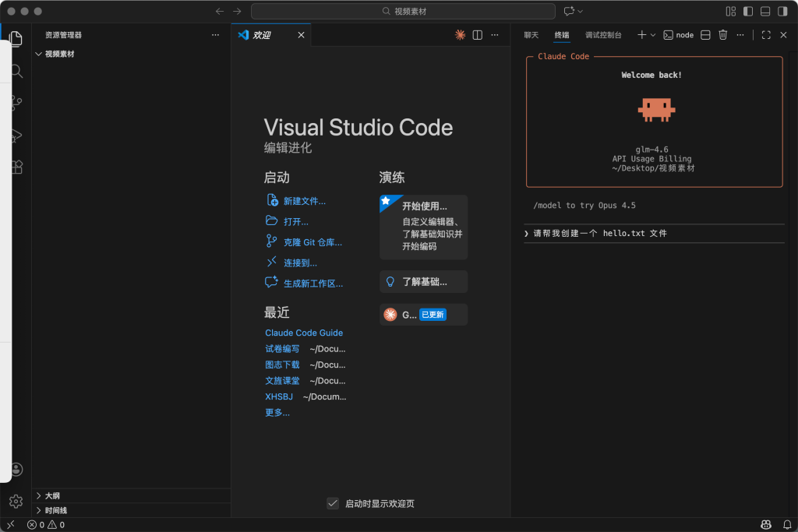Screen dimensions: 798x532
Task: Toggle the primary side bar visibility
Action: (748, 12)
